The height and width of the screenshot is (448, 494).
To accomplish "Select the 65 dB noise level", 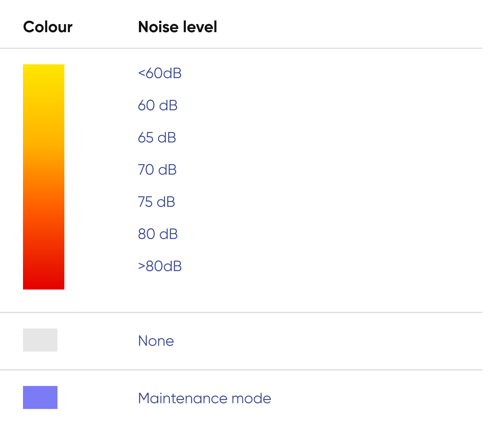I will (x=157, y=137).
